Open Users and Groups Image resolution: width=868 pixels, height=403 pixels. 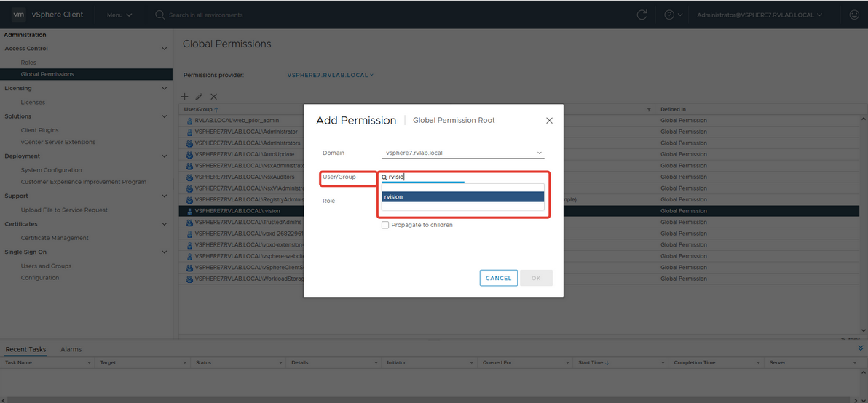click(x=46, y=266)
